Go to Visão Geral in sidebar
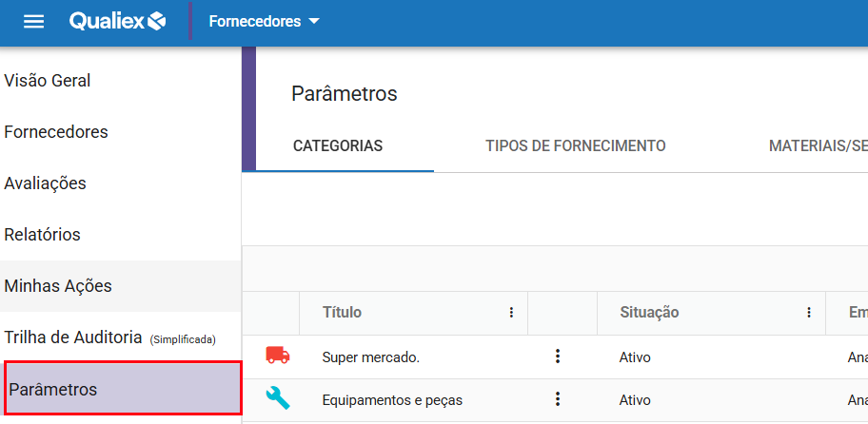 pyautogui.click(x=48, y=81)
